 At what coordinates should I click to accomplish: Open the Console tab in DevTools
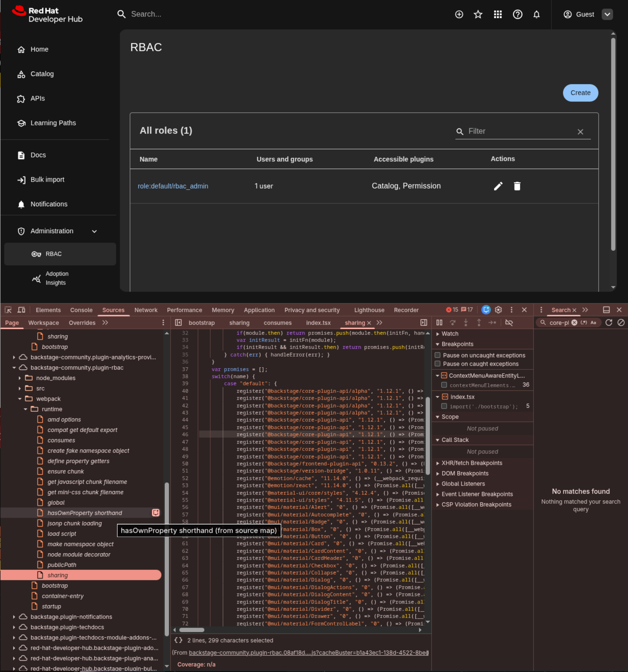81,310
